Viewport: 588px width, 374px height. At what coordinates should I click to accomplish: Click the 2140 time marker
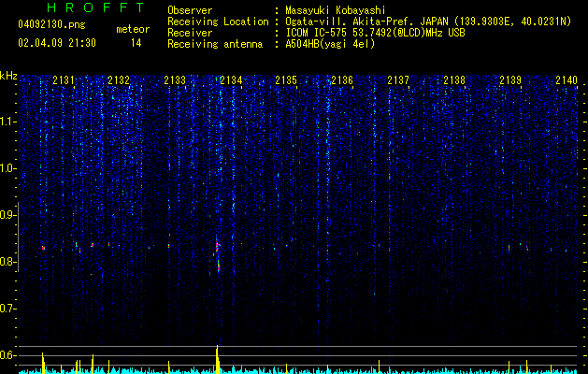pyautogui.click(x=566, y=80)
